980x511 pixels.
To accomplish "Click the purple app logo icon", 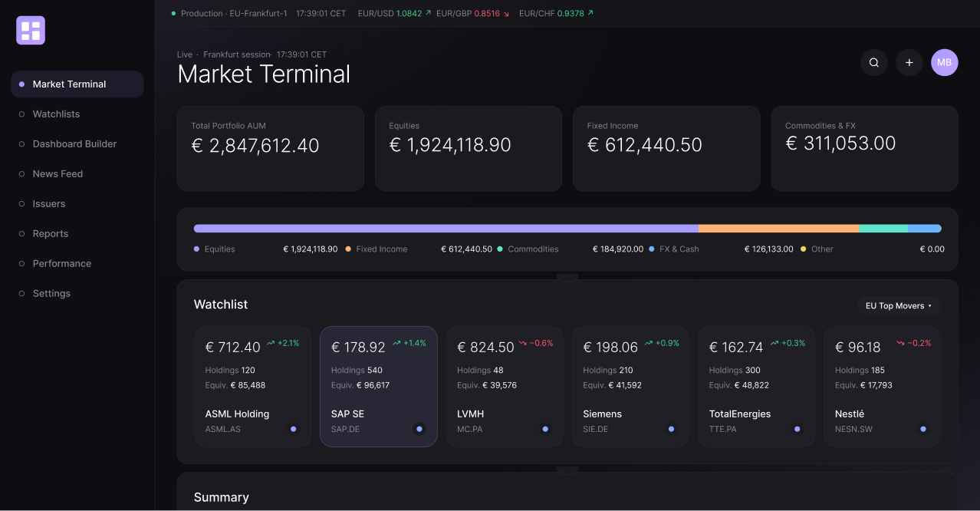I will tap(31, 31).
